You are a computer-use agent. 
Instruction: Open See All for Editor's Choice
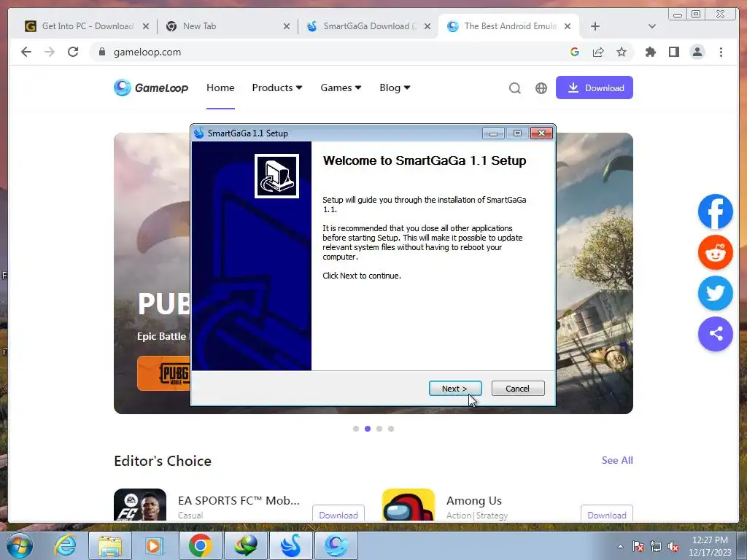[617, 460]
